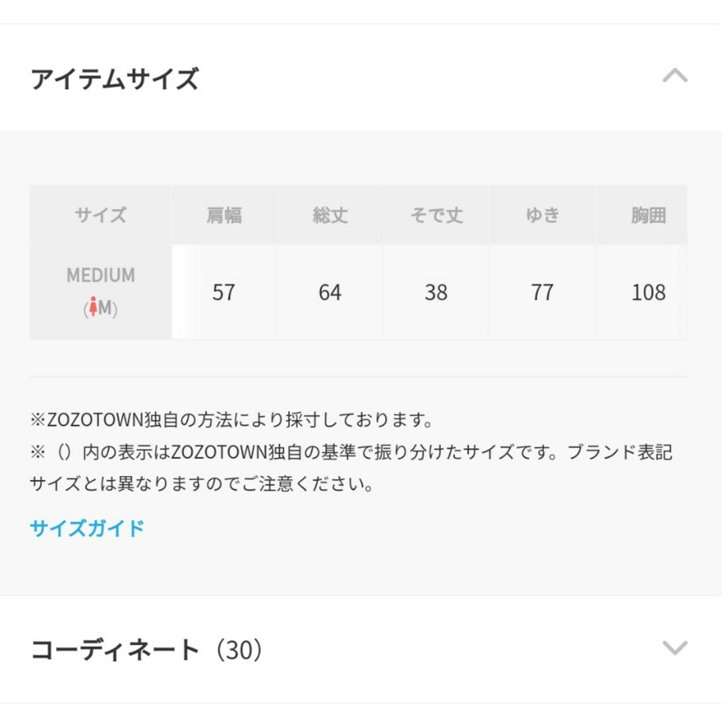
Task: Expand the コーディネート (30) section chevron
Action: tap(675, 648)
